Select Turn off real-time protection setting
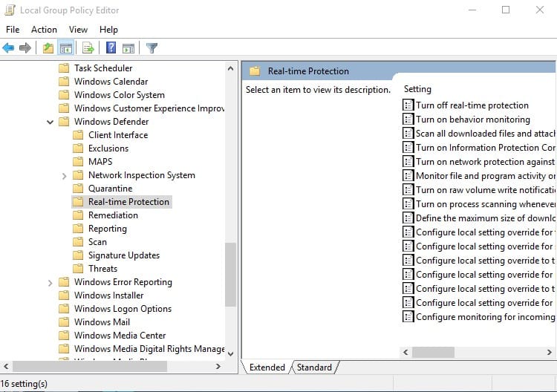Viewport: 557px width, 392px height. click(472, 105)
